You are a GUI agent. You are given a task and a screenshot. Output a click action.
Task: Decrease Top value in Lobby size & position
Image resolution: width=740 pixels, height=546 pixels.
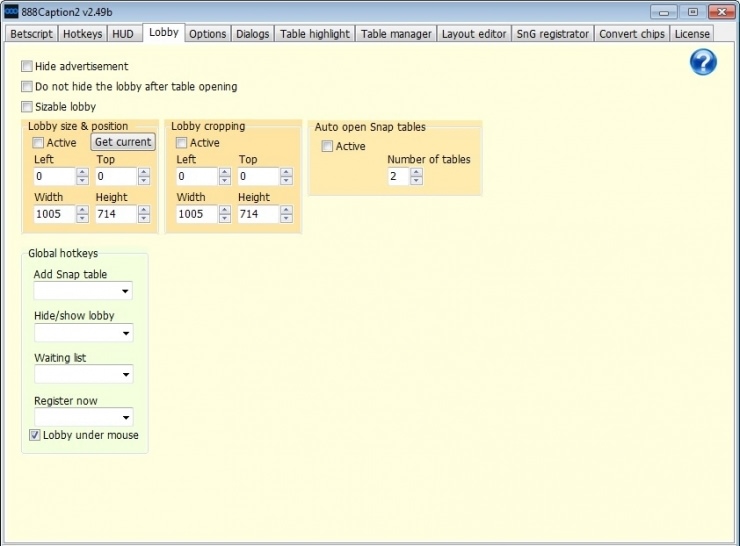(144, 181)
